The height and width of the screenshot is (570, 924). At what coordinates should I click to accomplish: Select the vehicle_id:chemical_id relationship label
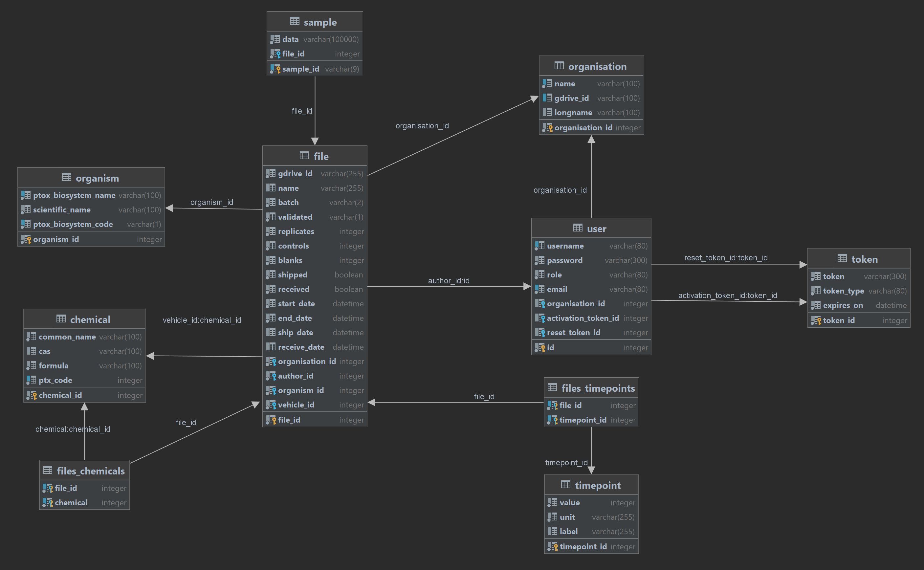coord(202,320)
